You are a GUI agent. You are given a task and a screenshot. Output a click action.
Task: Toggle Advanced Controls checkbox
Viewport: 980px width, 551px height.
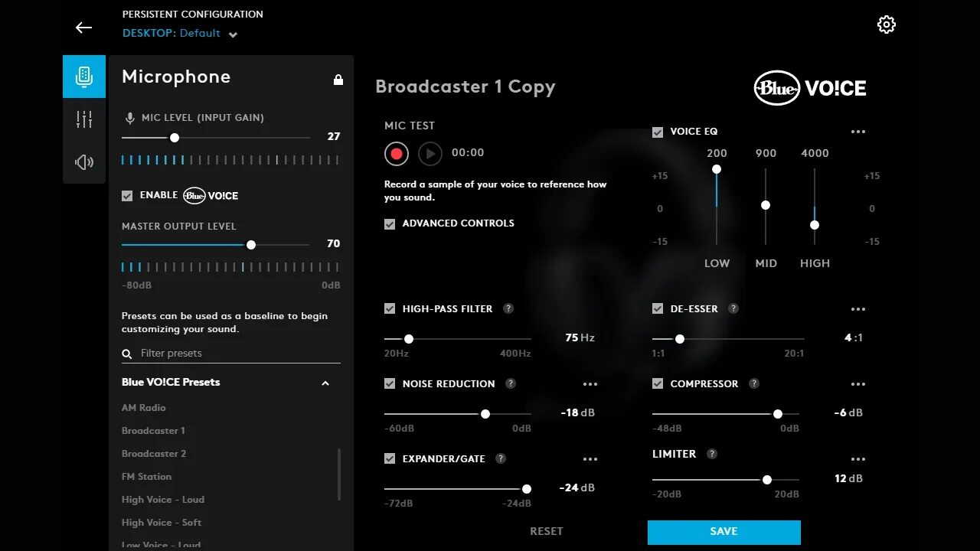tap(390, 224)
